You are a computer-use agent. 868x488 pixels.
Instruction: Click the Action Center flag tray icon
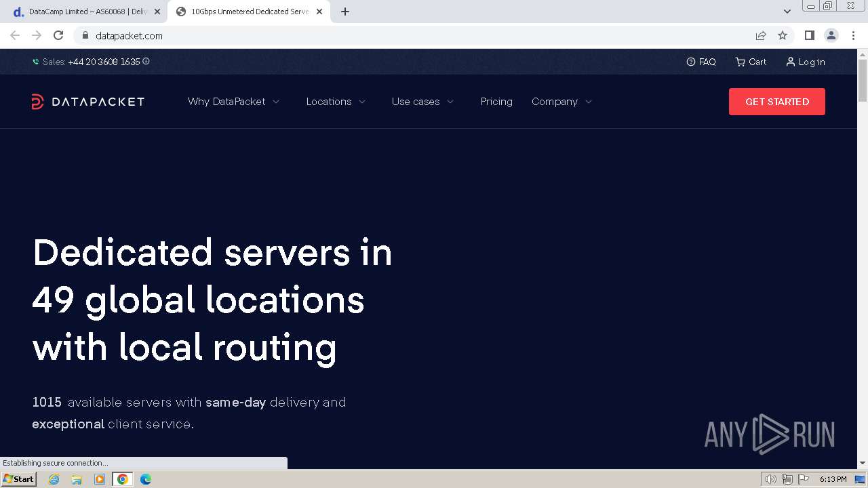pyautogui.click(x=804, y=479)
